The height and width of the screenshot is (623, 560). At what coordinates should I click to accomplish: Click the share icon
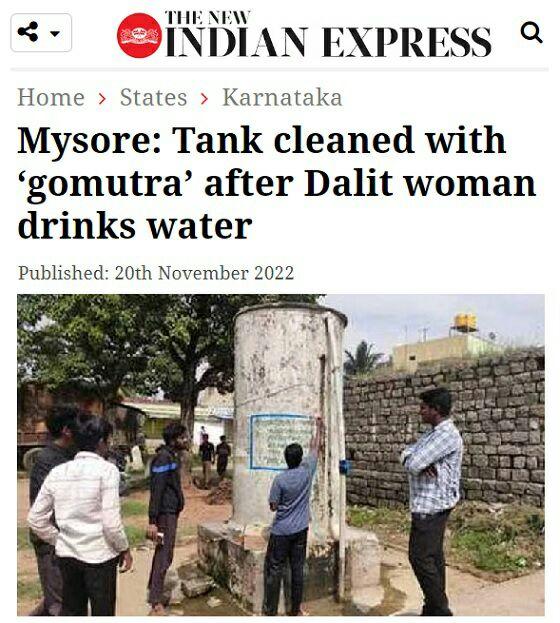coord(28,32)
